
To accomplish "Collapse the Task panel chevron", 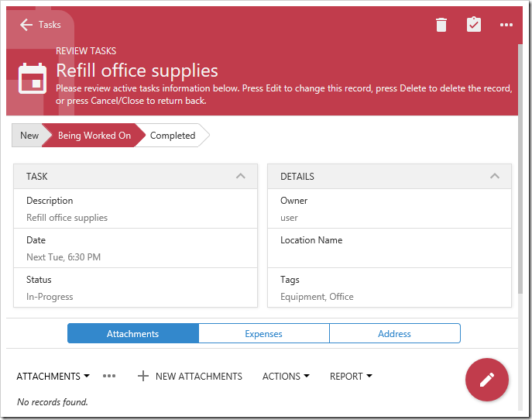I will click(x=241, y=177).
